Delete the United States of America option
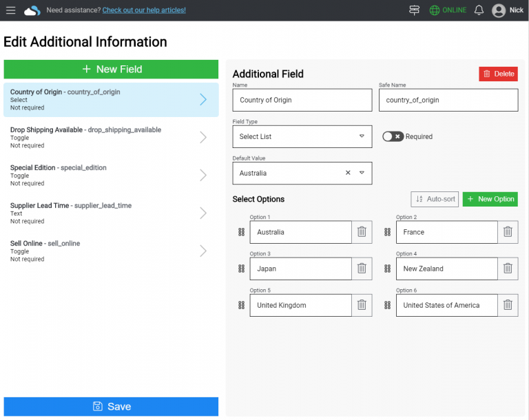This screenshot has height=420, width=529. 508,305
